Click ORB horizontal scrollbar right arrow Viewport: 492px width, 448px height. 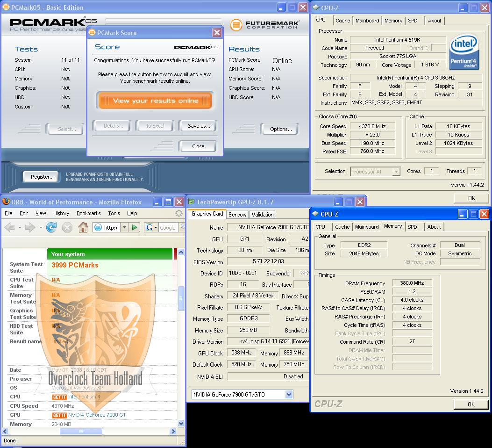(173, 432)
